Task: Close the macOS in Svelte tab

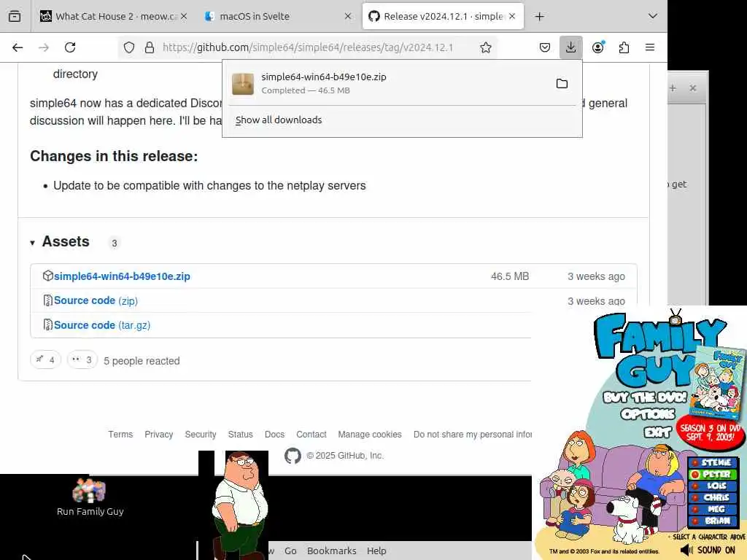Action: [348, 16]
